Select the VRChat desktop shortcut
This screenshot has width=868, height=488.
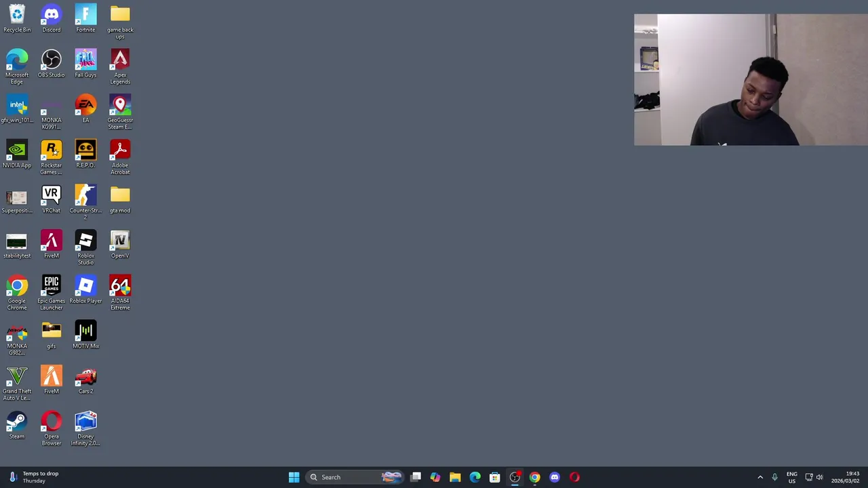(52, 200)
